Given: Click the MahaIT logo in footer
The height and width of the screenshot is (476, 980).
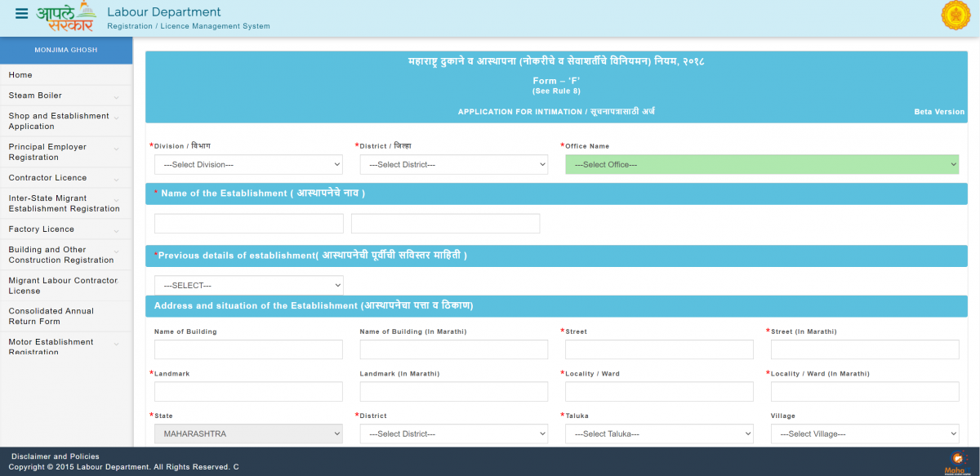Looking at the screenshot, I should tap(957, 462).
